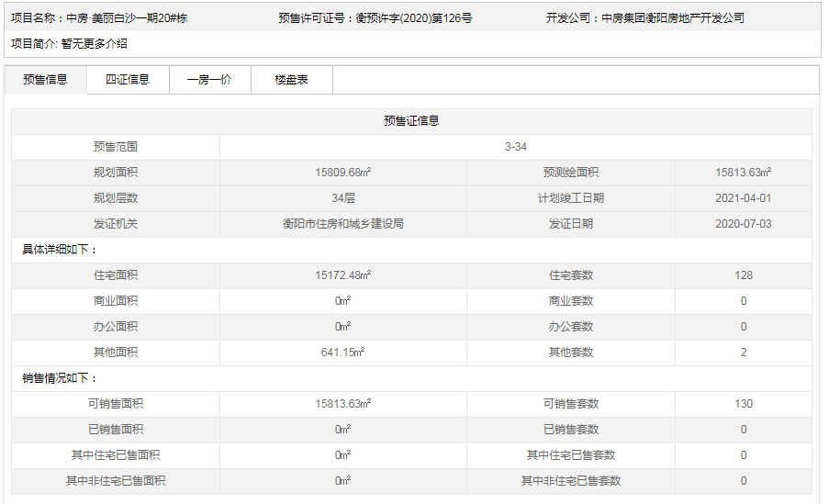Click project name 中房.美丽白沙一期20#栋
Image resolution: width=829 pixels, height=504 pixels.
click(x=127, y=18)
